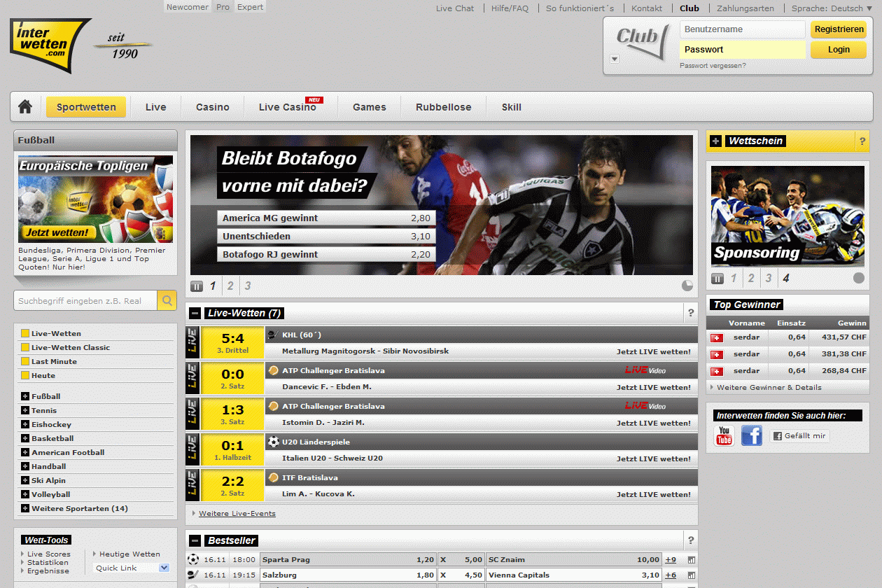Go to the home page icon
The width and height of the screenshot is (882, 588).
pyautogui.click(x=25, y=106)
